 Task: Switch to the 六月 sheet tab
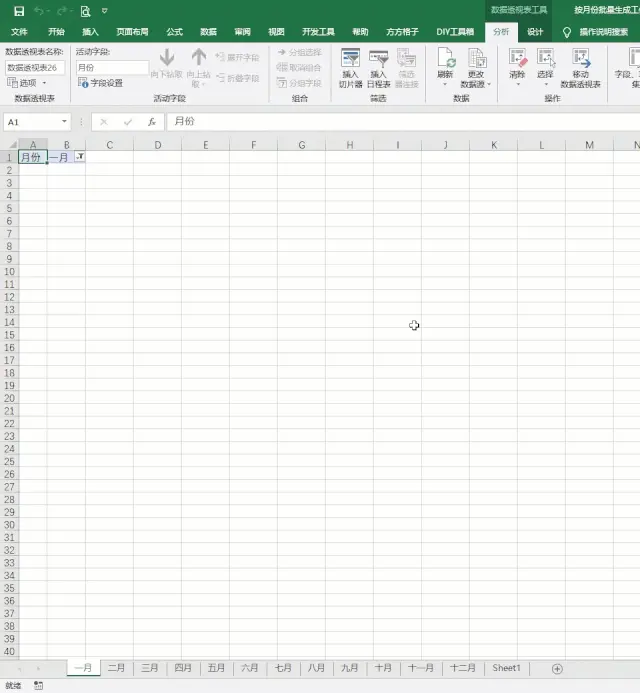tap(249, 668)
